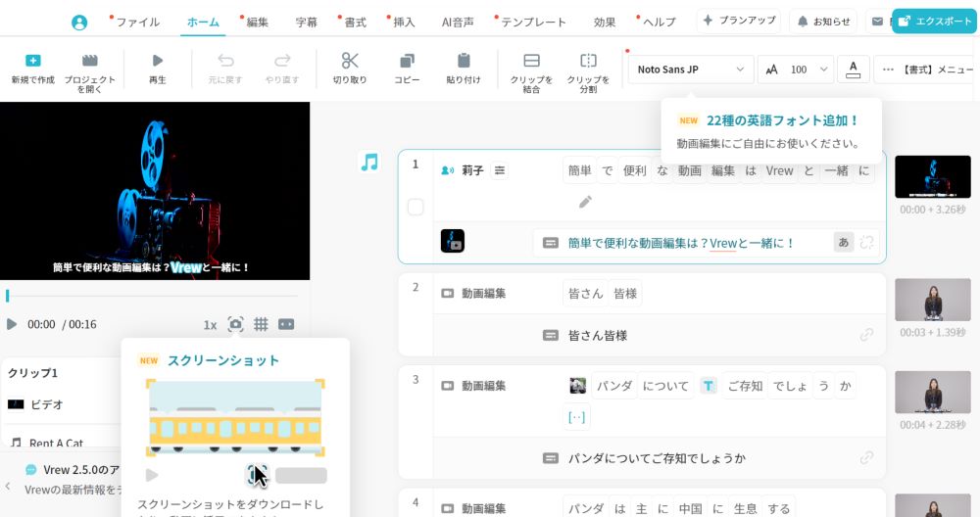Open the text color A swatch
The width and height of the screenshot is (980, 517).
(x=854, y=70)
